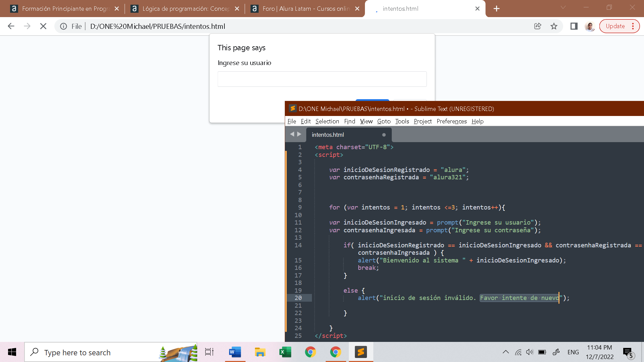Open Sublime Text Tools menu
Viewport: 644px width, 362px height.
[402, 121]
